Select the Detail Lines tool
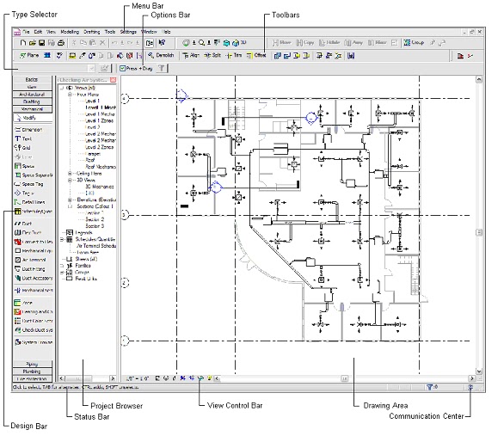 [x=29, y=202]
